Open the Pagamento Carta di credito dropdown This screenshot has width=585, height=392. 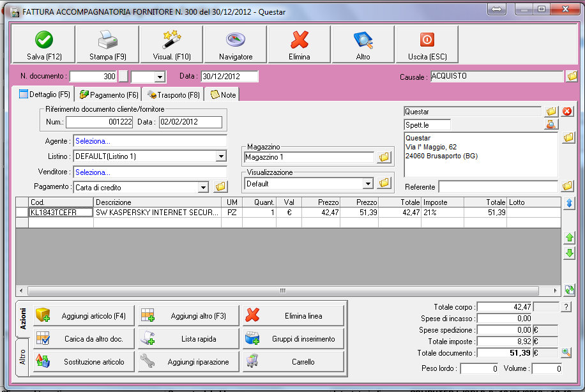click(x=203, y=188)
